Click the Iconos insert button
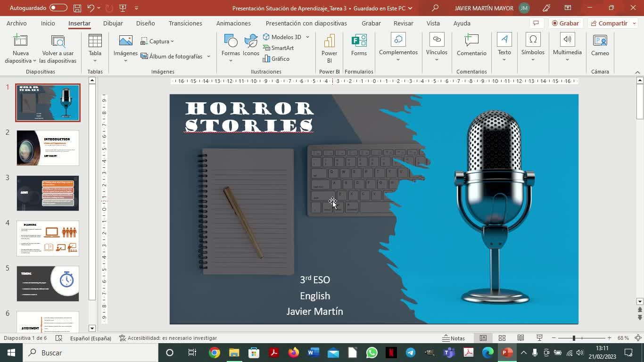This screenshot has height=362, width=644. tap(251, 45)
